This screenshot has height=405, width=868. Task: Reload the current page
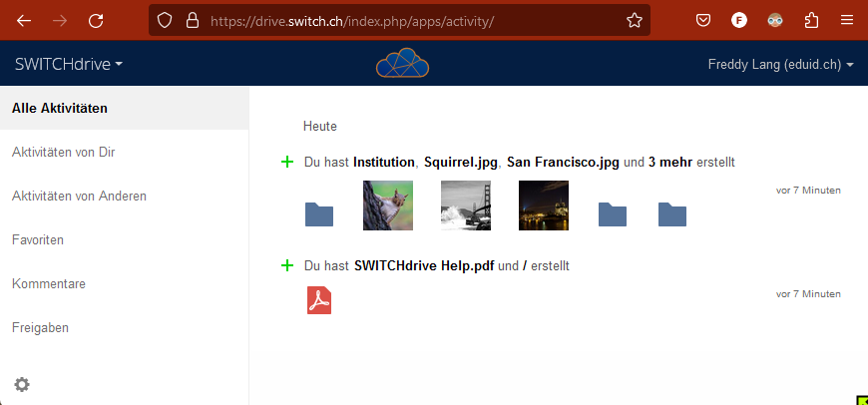[x=96, y=21]
